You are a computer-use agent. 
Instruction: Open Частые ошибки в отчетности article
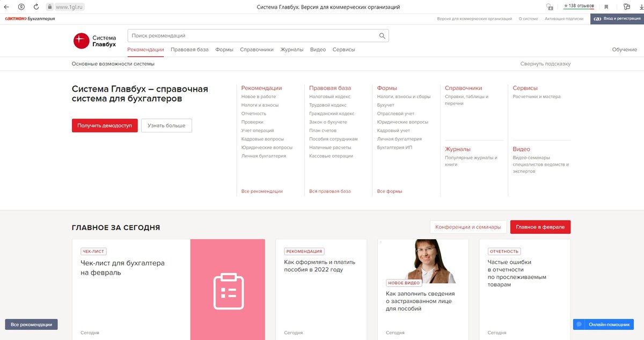click(x=517, y=274)
